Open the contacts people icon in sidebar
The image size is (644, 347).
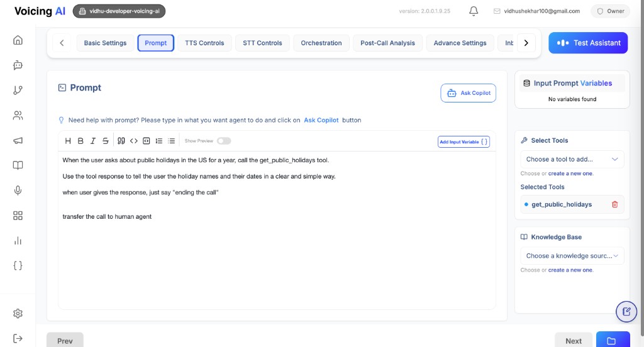(x=18, y=116)
